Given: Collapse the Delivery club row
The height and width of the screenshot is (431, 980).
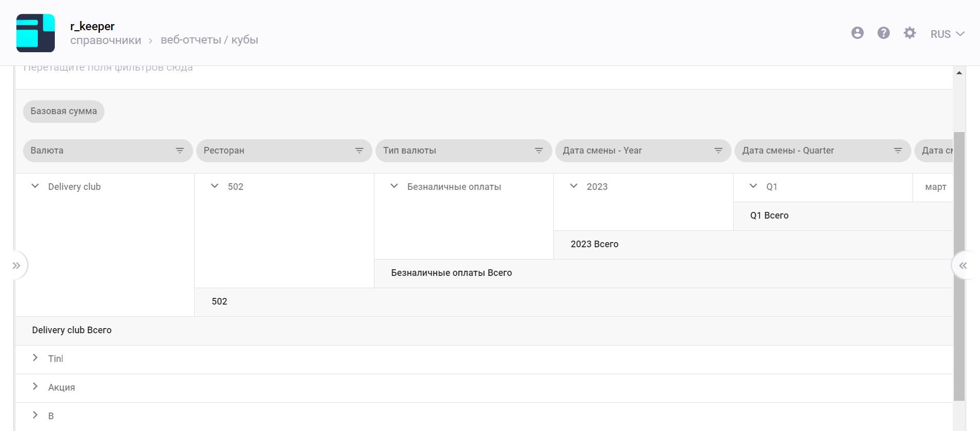Looking at the screenshot, I should [x=35, y=186].
